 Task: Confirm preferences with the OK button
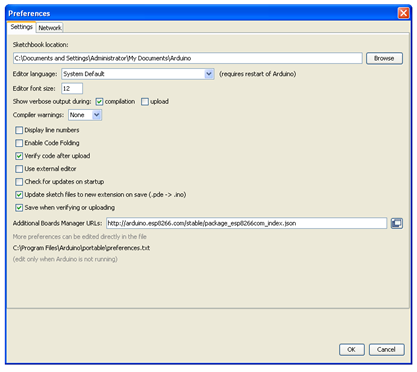click(x=352, y=350)
